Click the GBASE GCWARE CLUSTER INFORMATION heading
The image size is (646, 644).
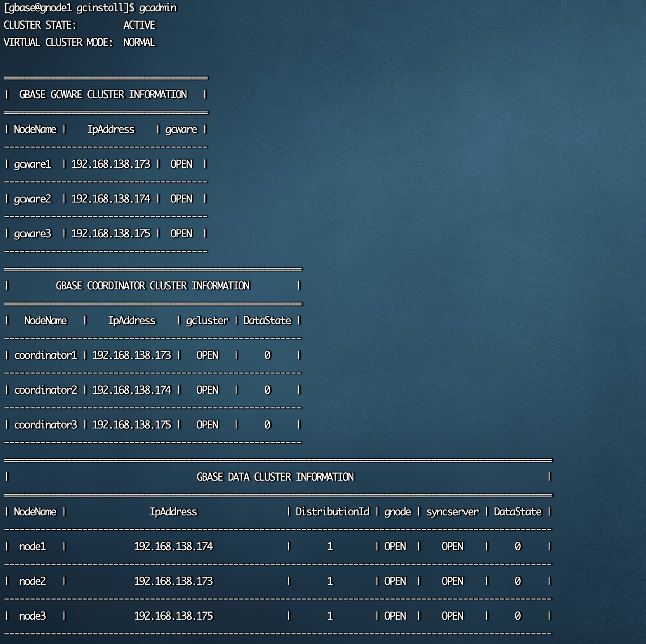(103, 95)
